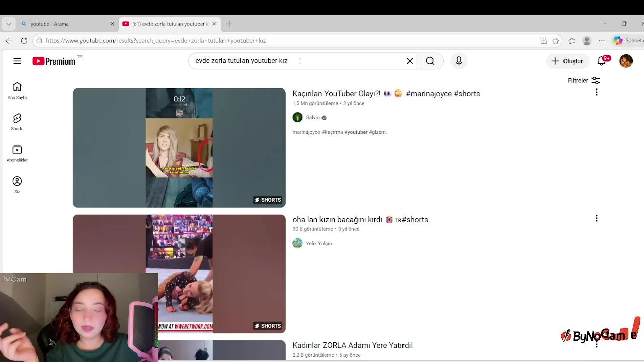Click the browser address bar URL
This screenshot has height=362, width=644.
point(156,40)
